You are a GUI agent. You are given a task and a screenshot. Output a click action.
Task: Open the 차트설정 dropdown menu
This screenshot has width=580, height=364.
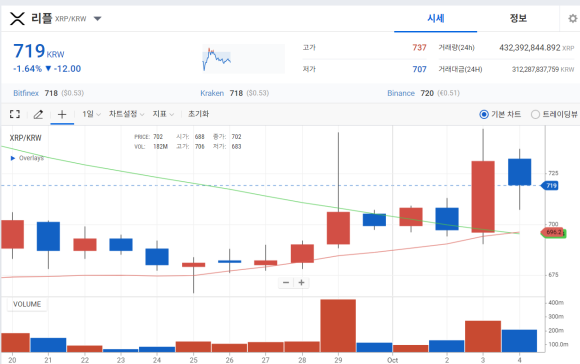click(127, 114)
